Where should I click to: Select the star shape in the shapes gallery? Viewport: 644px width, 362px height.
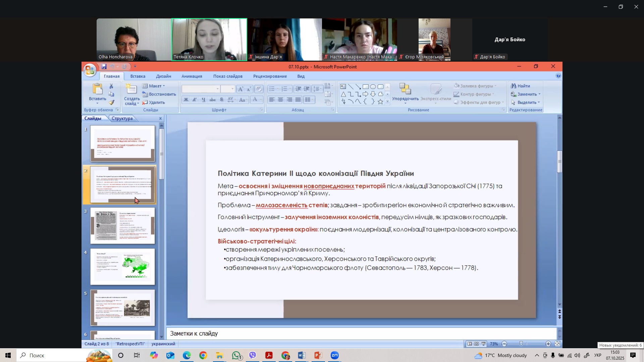click(380, 102)
